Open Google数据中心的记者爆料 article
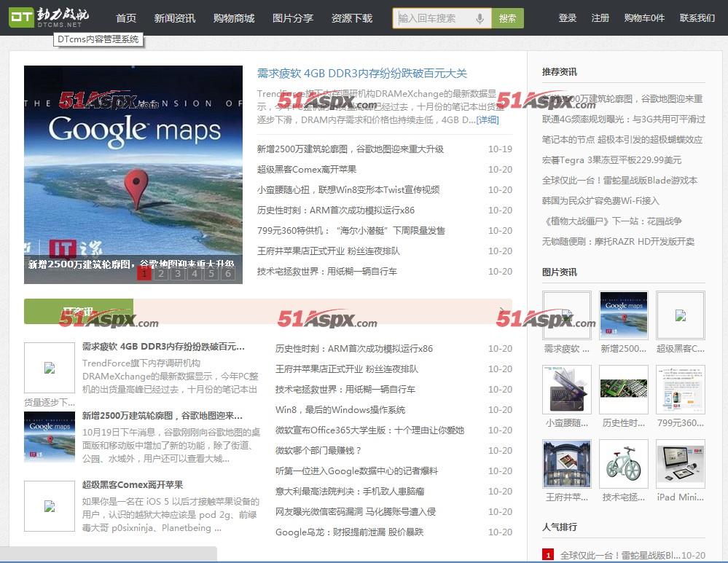 [x=356, y=471]
